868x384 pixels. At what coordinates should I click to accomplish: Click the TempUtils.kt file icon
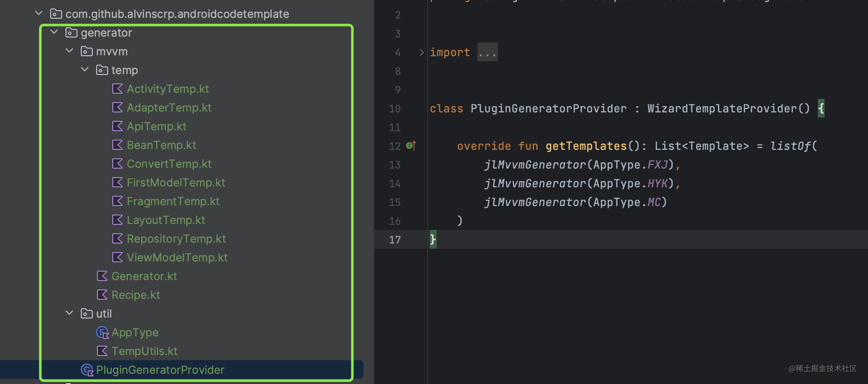click(x=102, y=351)
